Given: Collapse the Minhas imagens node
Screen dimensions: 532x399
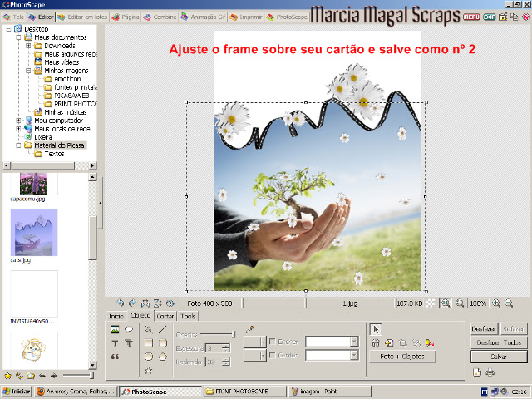Looking at the screenshot, I should coord(28,71).
